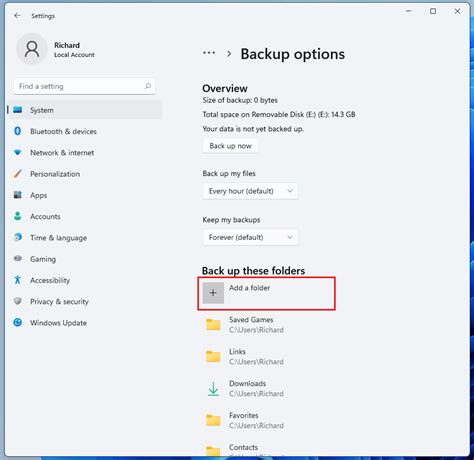The height and width of the screenshot is (460, 474).
Task: Open Keep my backups duration dropdown
Action: coord(250,237)
